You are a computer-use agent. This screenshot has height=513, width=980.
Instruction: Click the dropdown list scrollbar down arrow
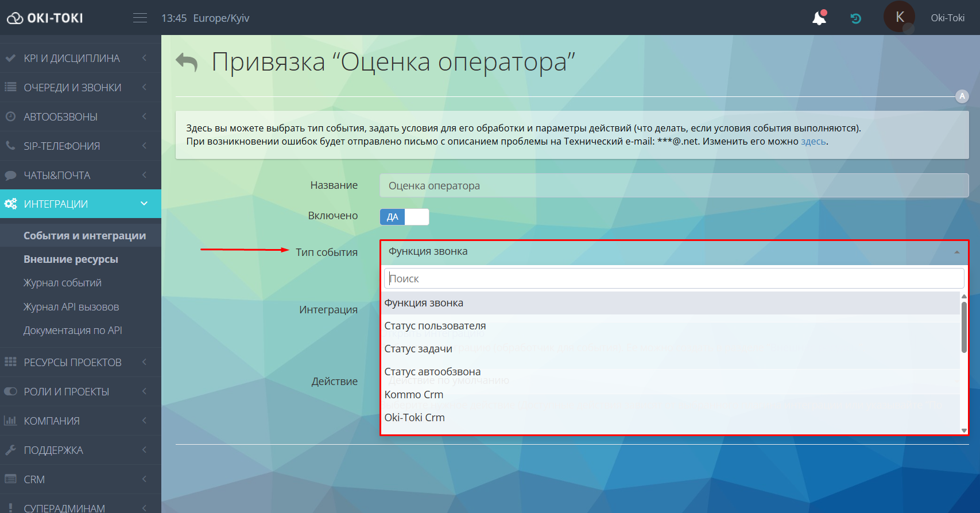(x=964, y=430)
